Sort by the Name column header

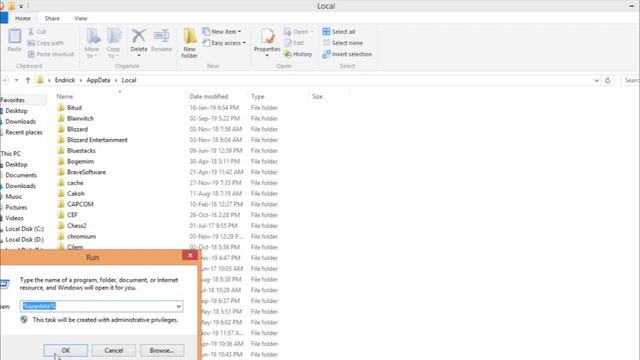(x=64, y=96)
